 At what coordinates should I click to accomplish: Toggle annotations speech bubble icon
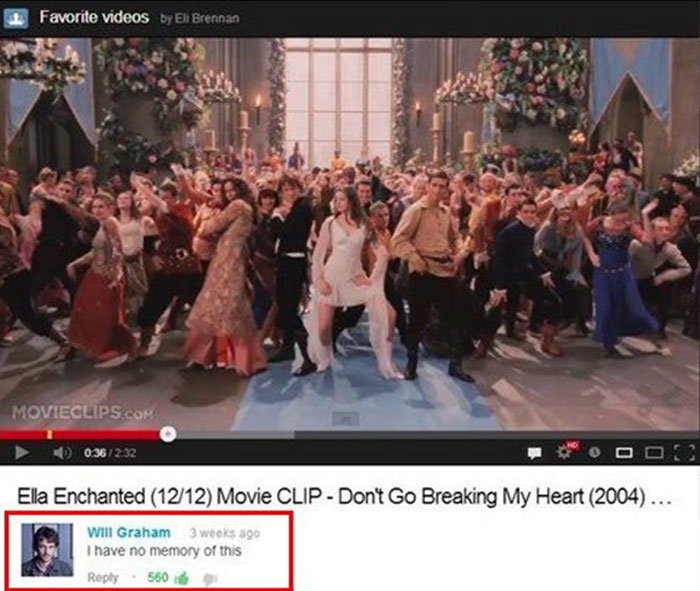(x=534, y=453)
